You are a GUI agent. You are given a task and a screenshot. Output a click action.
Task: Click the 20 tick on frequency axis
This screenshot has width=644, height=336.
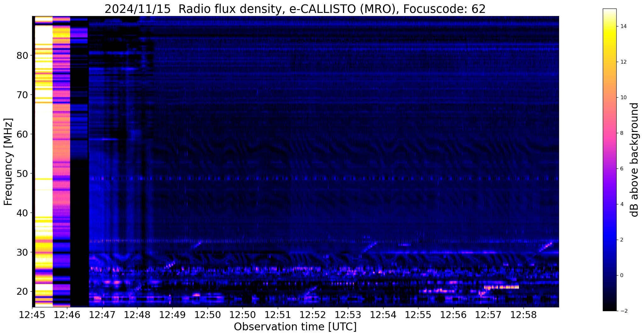pyautogui.click(x=22, y=292)
